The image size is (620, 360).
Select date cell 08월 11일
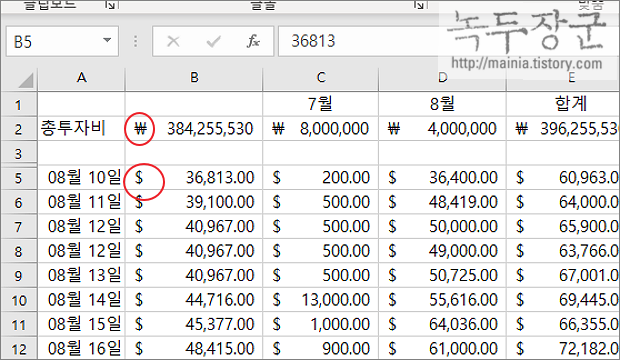coord(81,202)
